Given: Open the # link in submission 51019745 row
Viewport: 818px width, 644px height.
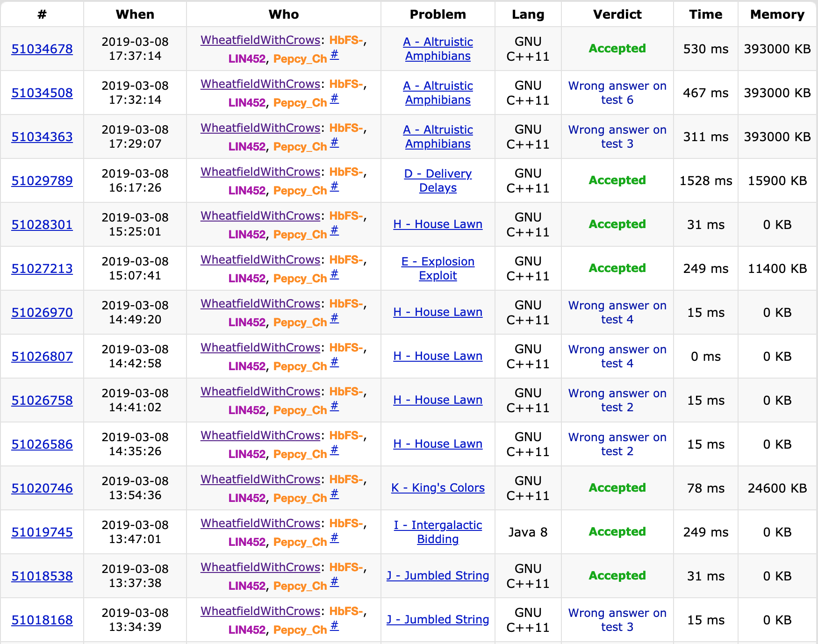Looking at the screenshot, I should click(x=334, y=538).
